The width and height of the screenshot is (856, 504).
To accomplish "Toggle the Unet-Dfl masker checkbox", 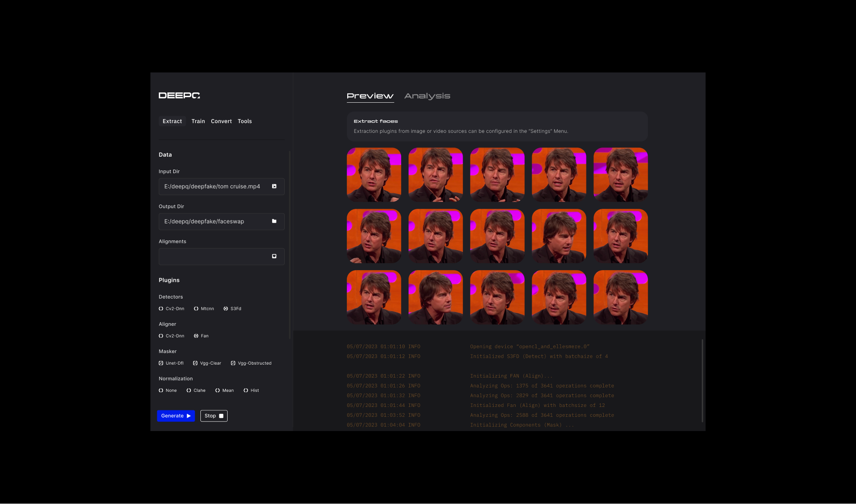I will [161, 363].
